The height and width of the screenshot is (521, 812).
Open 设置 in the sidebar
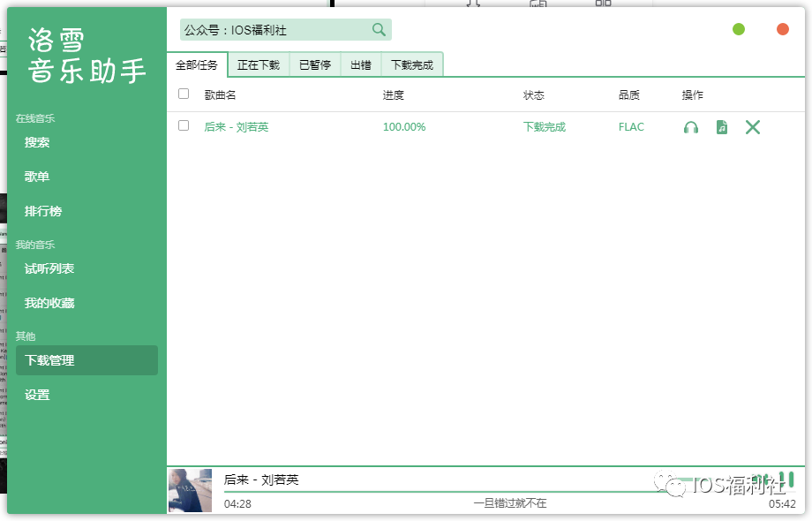click(x=37, y=395)
